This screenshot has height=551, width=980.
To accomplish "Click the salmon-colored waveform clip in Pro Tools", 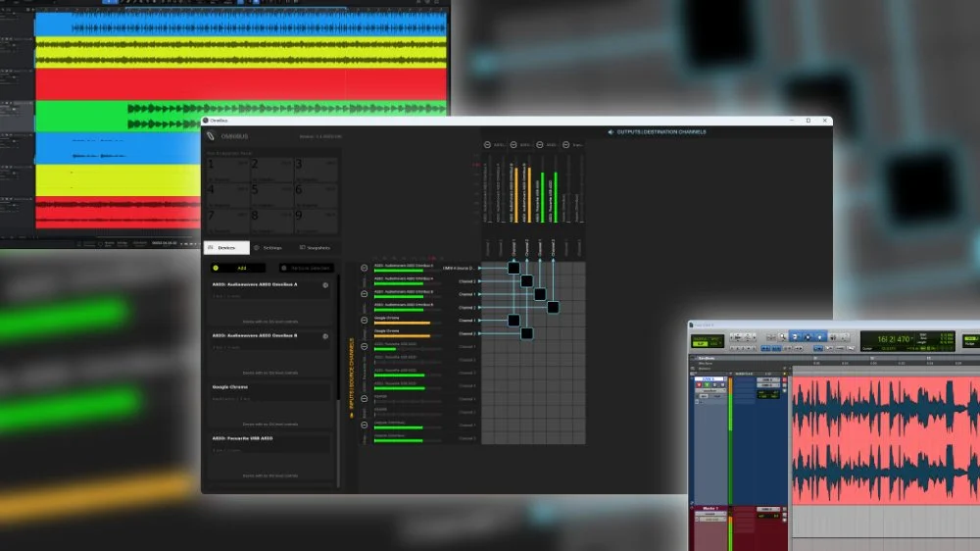I will tap(886, 439).
